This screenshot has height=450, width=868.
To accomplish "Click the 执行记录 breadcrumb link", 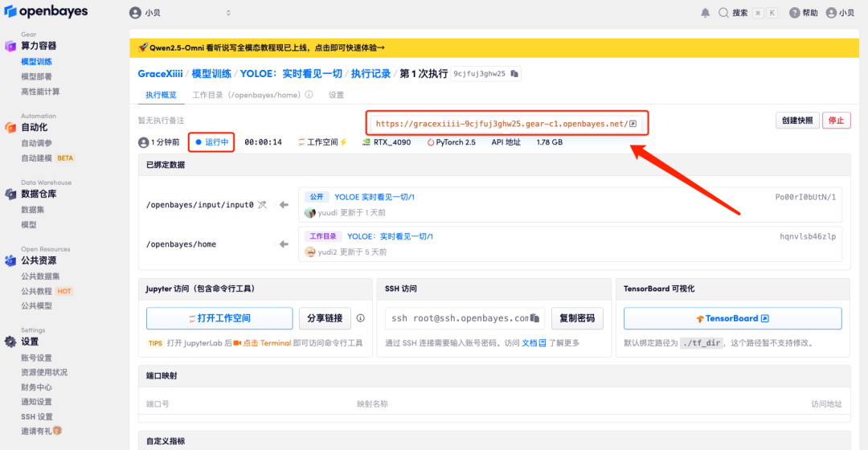I will tap(371, 74).
